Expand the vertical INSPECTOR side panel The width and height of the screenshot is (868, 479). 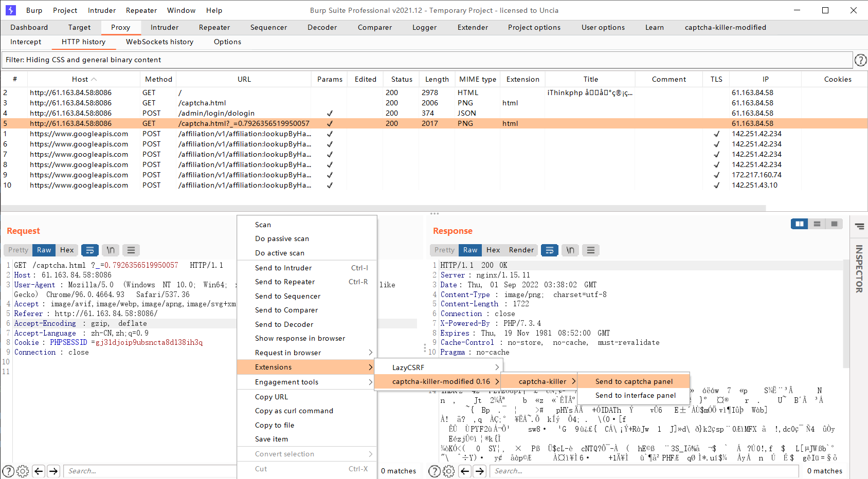pos(859,269)
